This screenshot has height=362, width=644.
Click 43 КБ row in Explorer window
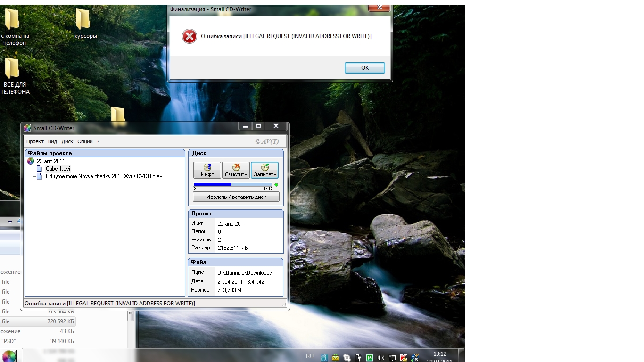coord(38,331)
